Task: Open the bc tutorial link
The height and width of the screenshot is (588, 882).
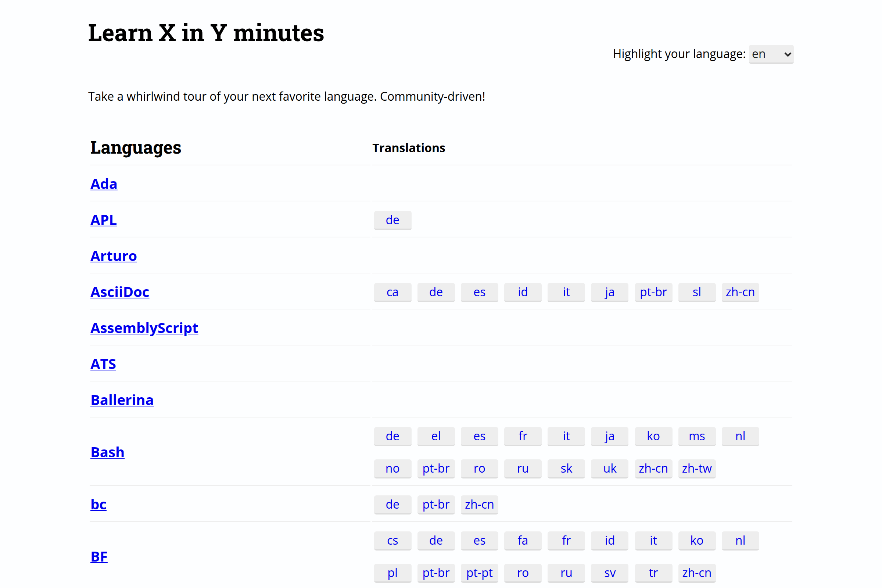Action: point(98,504)
